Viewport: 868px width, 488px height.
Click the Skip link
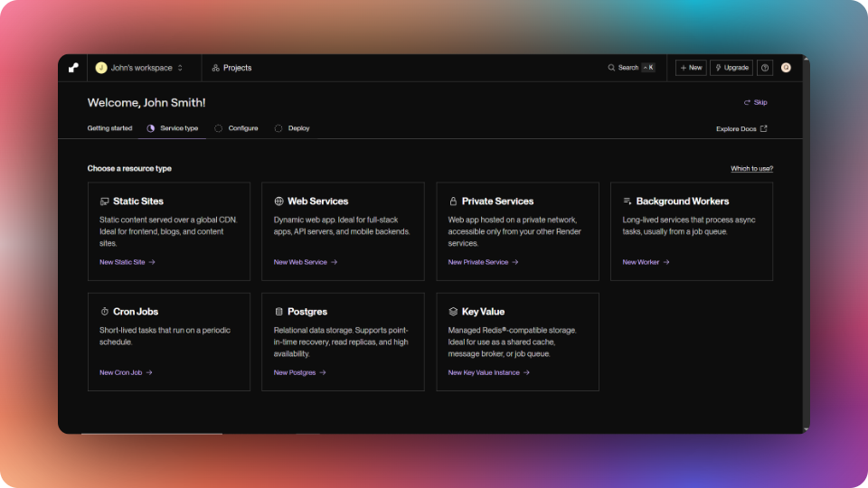756,102
